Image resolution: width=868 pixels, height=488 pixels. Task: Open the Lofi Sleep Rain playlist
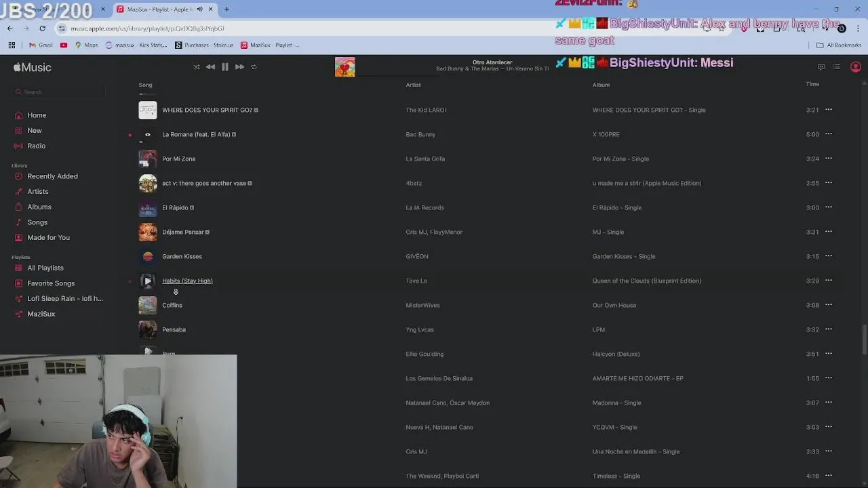65,299
